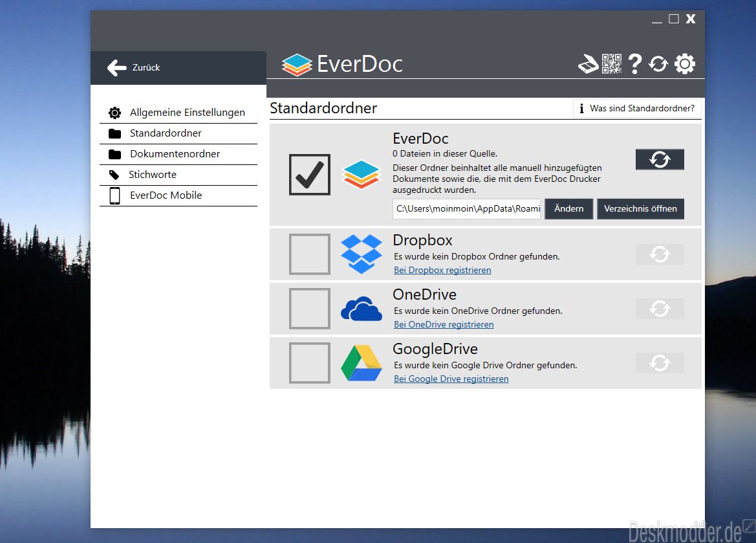Click EverDoc stack icon in folder row
The width and height of the screenshot is (756, 543).
tap(362, 174)
